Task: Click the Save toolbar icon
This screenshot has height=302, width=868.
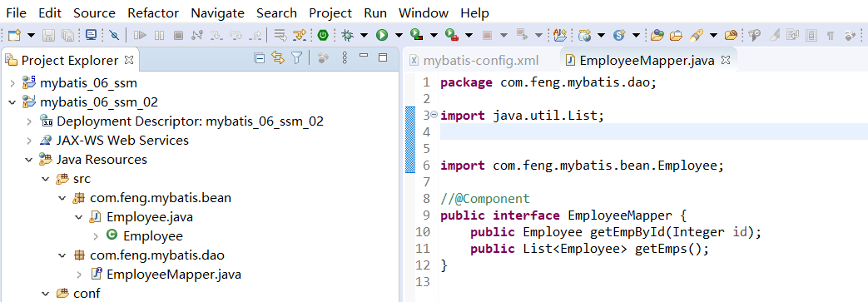Action: point(49,36)
